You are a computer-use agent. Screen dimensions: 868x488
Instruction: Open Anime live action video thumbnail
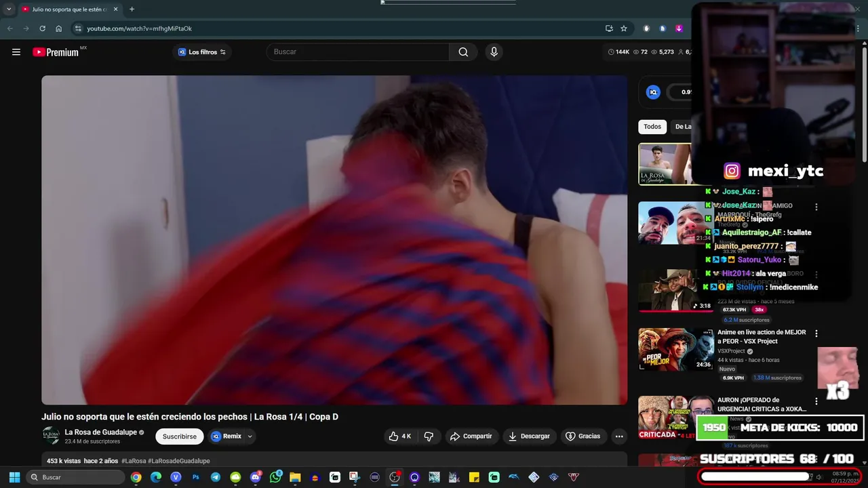click(x=675, y=349)
